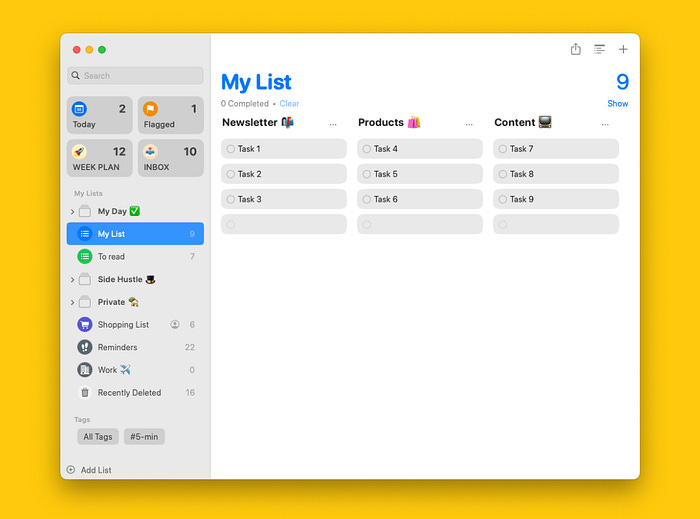The image size is (700, 519).
Task: Click empty new reminder row under Content
Action: (x=556, y=224)
